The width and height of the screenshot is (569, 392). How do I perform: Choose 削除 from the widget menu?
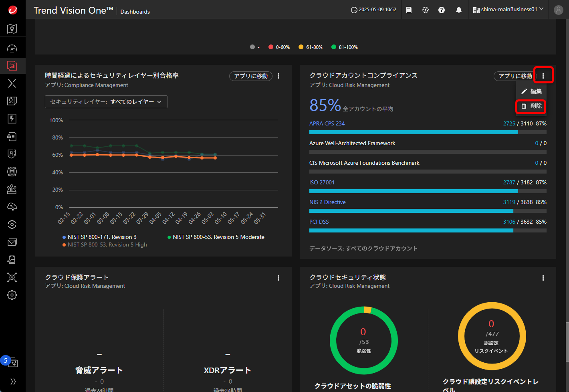[x=531, y=106]
